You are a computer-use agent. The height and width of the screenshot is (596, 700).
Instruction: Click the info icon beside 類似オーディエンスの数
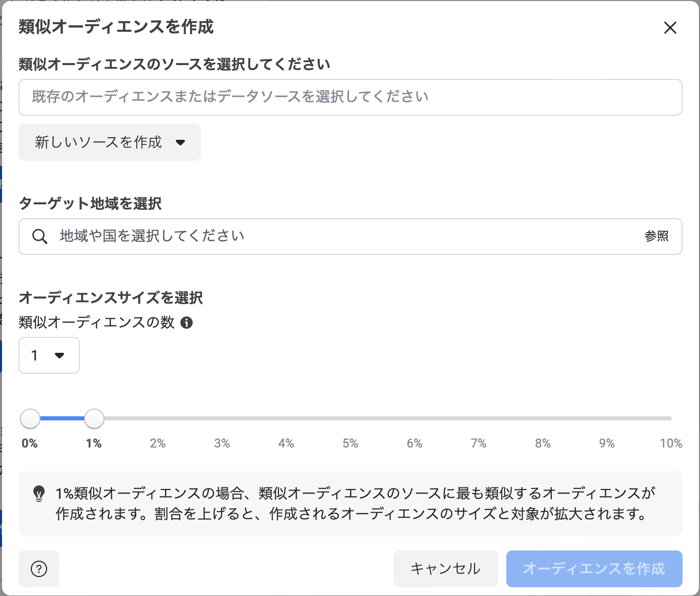pyautogui.click(x=187, y=323)
